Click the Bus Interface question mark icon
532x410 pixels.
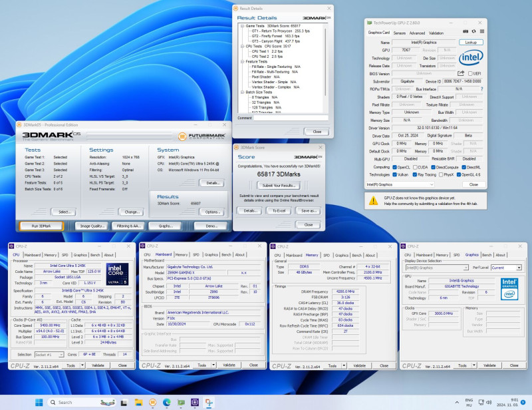pos(481,89)
